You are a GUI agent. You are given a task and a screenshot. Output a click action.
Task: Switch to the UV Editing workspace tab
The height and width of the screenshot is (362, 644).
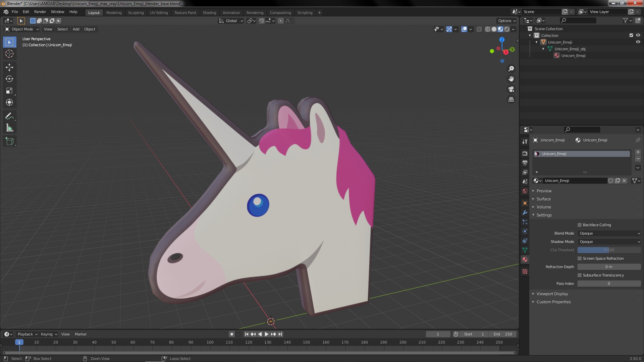click(159, 13)
